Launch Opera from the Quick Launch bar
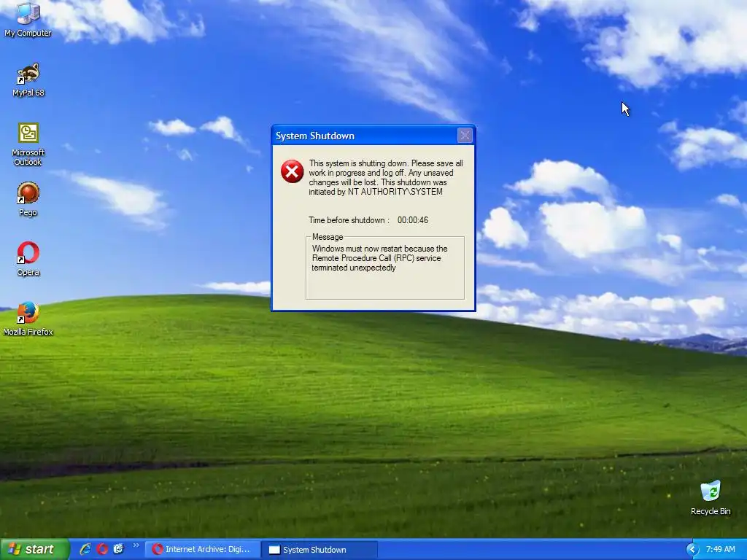Screen dimensions: 747x560 point(102,549)
